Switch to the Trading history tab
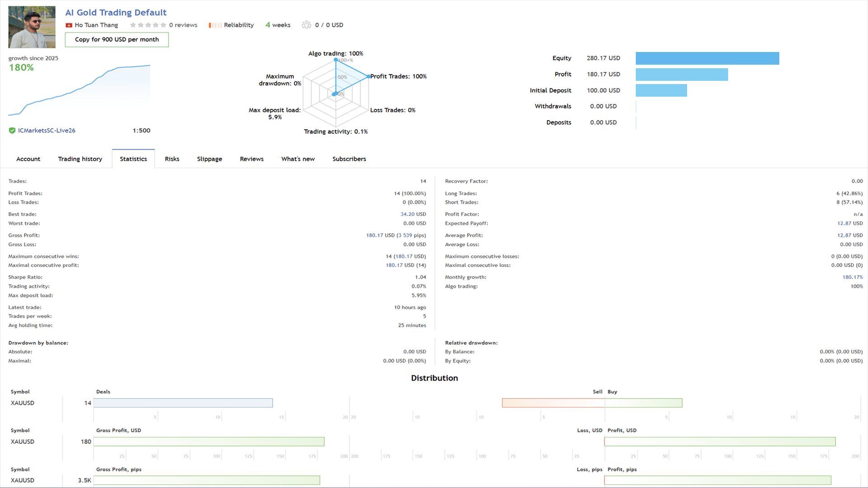Viewport: 868px width, 488px height. click(x=80, y=159)
